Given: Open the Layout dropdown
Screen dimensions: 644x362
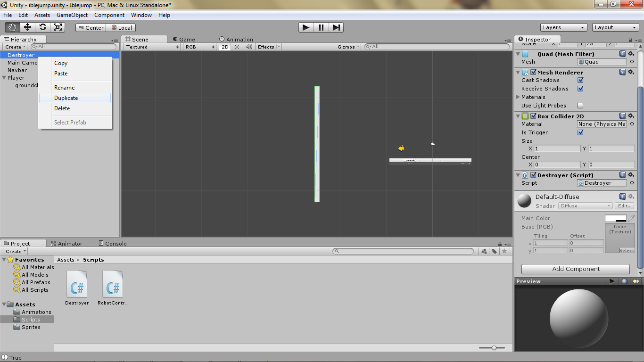Looking at the screenshot, I should point(616,27).
